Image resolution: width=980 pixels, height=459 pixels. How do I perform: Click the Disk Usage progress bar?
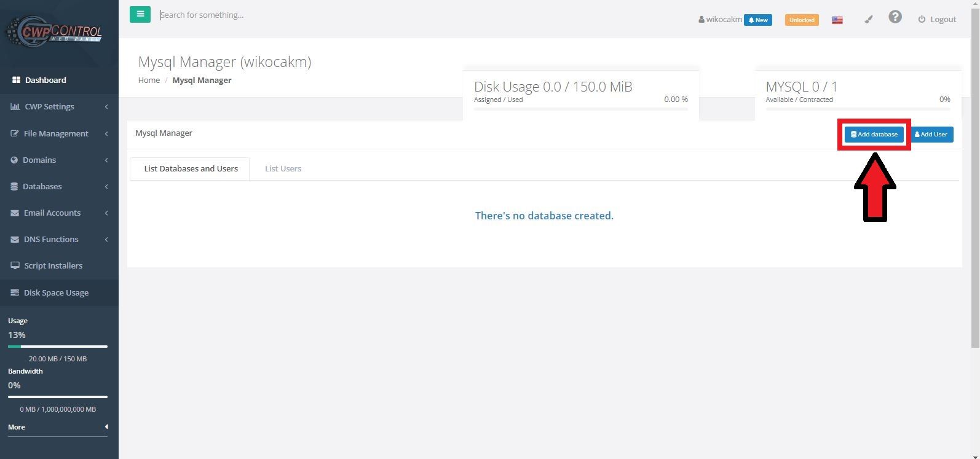coord(581,109)
